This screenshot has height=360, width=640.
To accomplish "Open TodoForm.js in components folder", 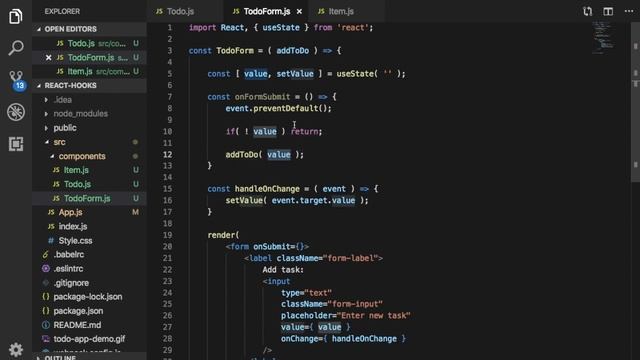I will pos(89,198).
